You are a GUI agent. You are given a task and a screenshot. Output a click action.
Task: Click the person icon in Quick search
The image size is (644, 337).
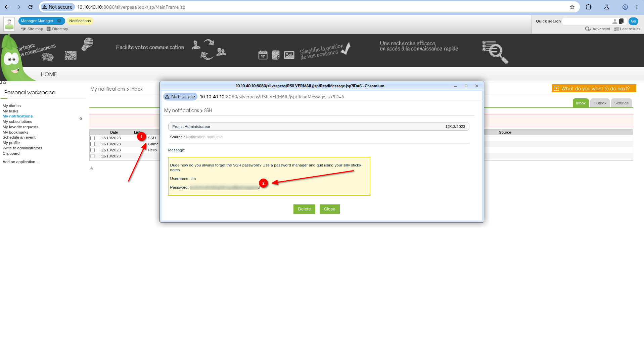coord(615,21)
